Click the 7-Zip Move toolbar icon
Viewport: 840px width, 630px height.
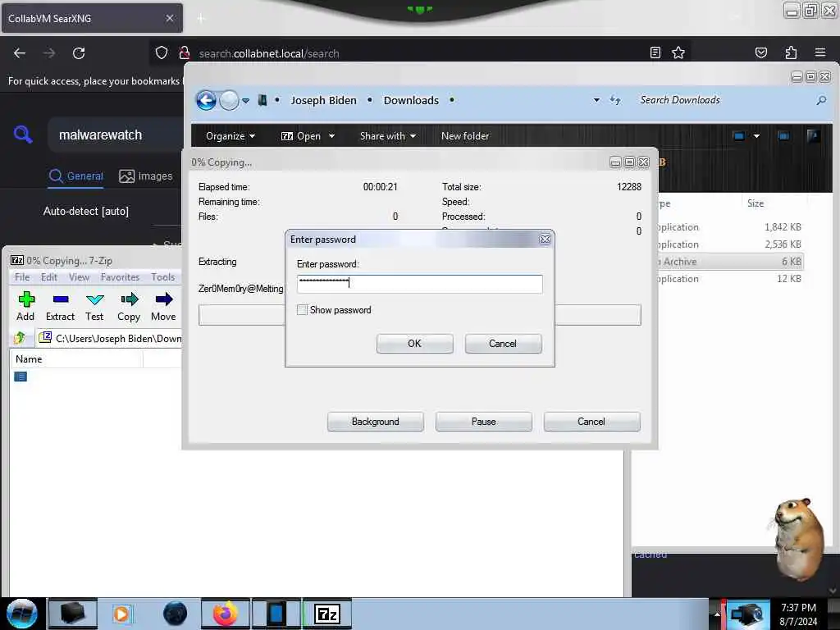click(164, 300)
